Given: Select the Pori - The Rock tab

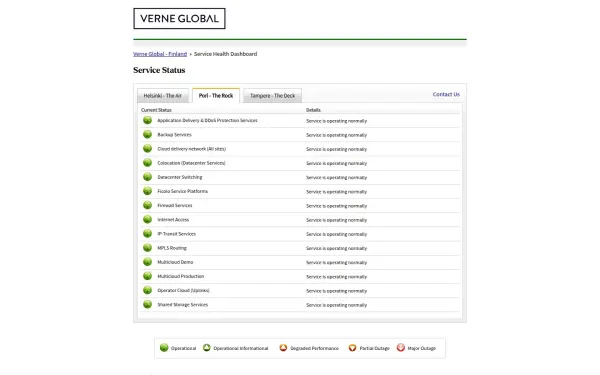Looking at the screenshot, I should tap(216, 96).
